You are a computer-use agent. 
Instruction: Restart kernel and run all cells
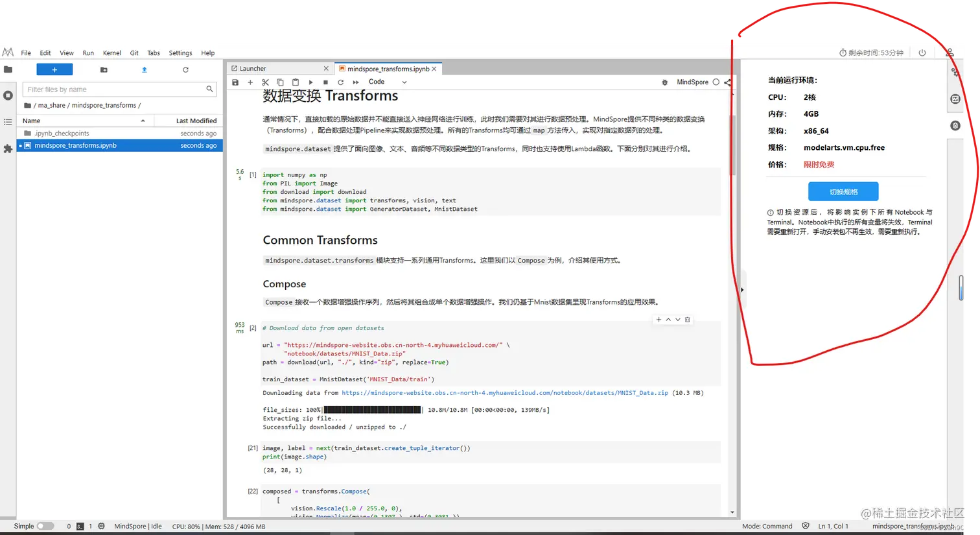click(x=356, y=82)
